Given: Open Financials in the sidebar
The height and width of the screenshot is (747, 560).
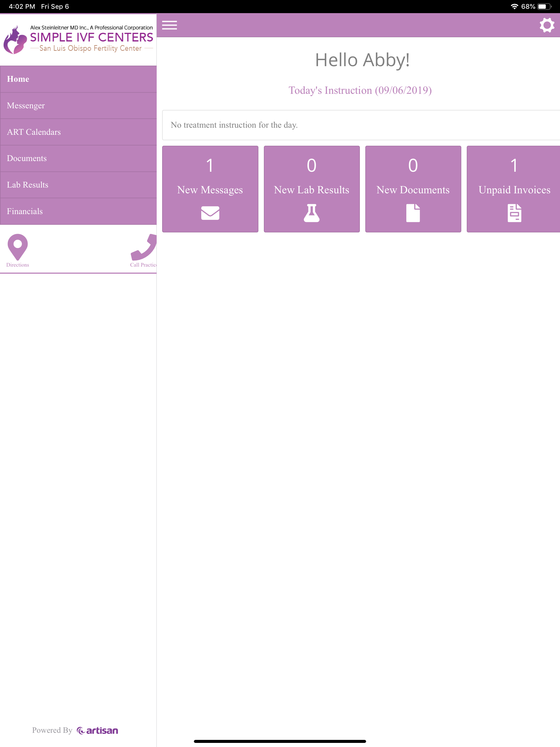Looking at the screenshot, I should 78,211.
